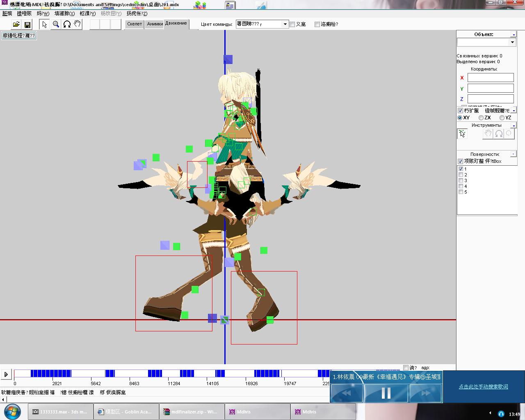Click the hand move tool in the Инструменты panel

tap(488, 134)
